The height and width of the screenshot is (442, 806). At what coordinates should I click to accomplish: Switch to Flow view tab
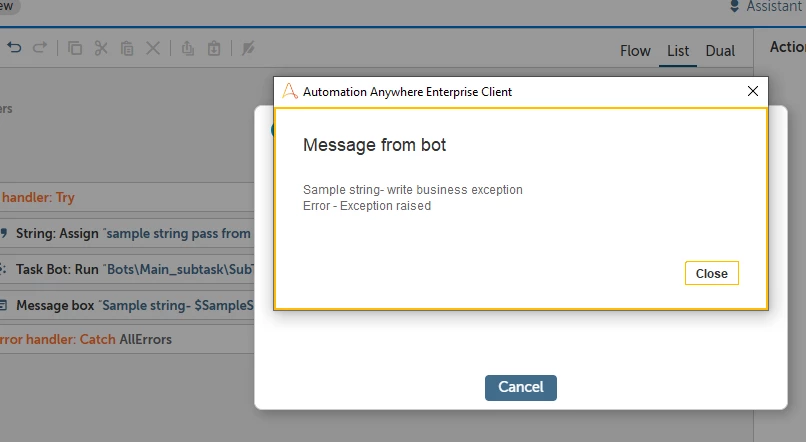635,51
